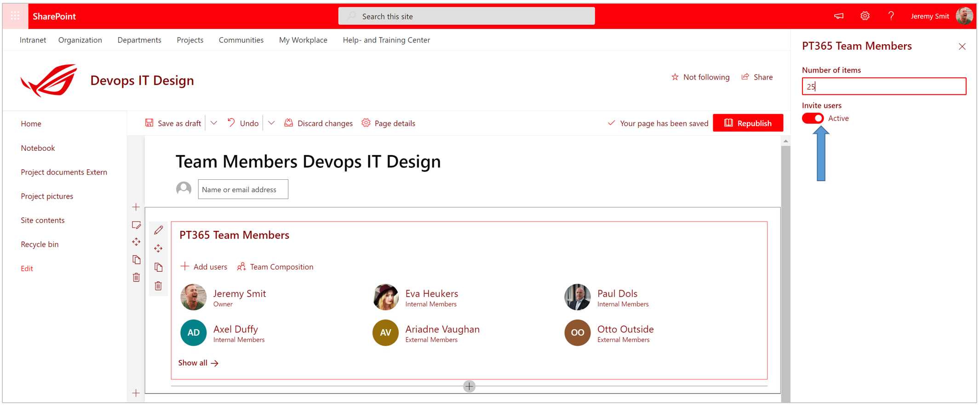Open Notebook in the left navigation
Image resolution: width=980 pixels, height=406 pixels.
[x=38, y=148]
